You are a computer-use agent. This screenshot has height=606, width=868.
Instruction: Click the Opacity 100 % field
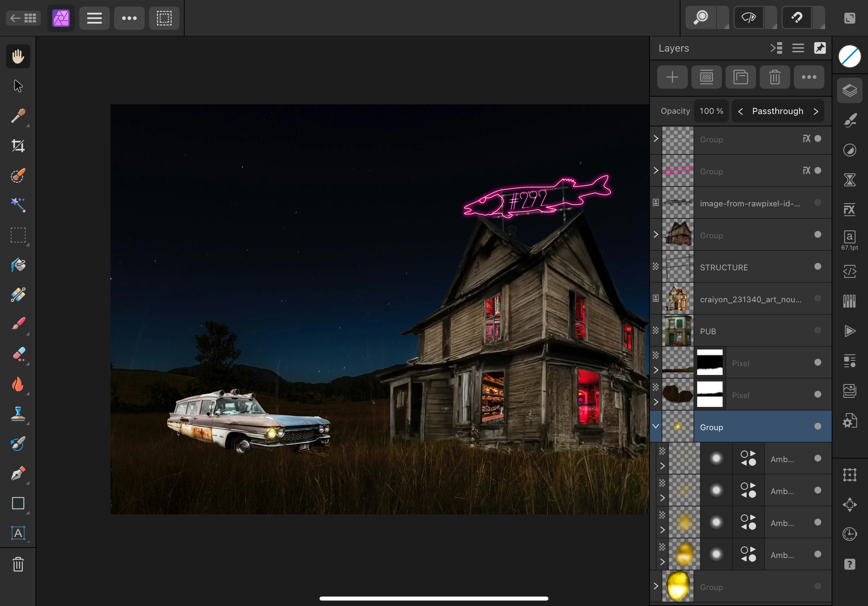coord(711,111)
